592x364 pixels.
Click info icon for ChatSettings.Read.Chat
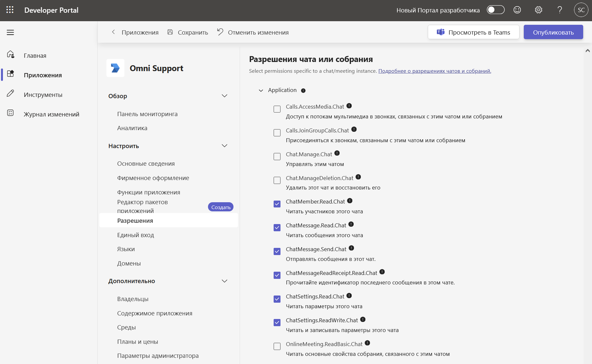point(349,296)
